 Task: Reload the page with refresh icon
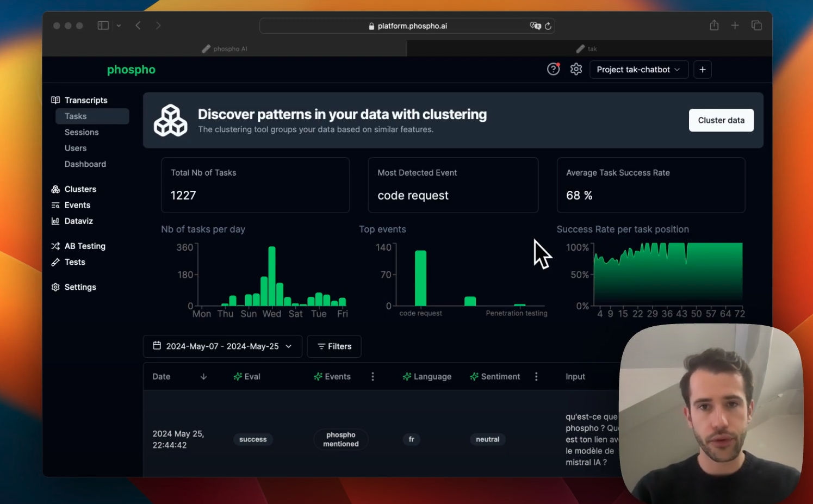[548, 26]
